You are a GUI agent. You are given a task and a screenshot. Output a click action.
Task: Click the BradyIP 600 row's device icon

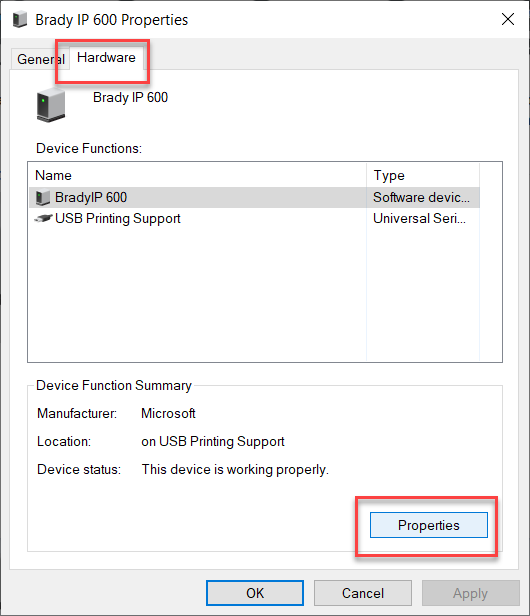[43, 198]
